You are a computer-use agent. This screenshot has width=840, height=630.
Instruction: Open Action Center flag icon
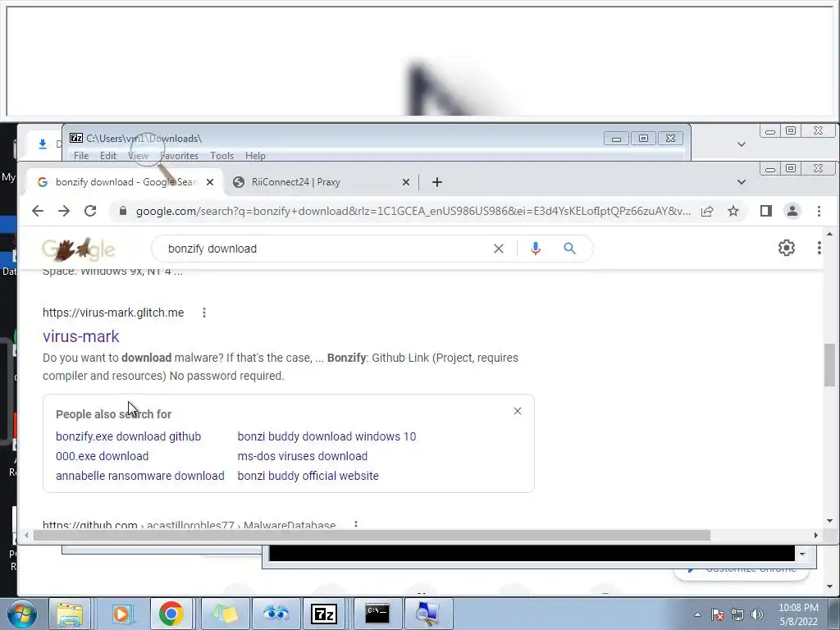pyautogui.click(x=718, y=614)
